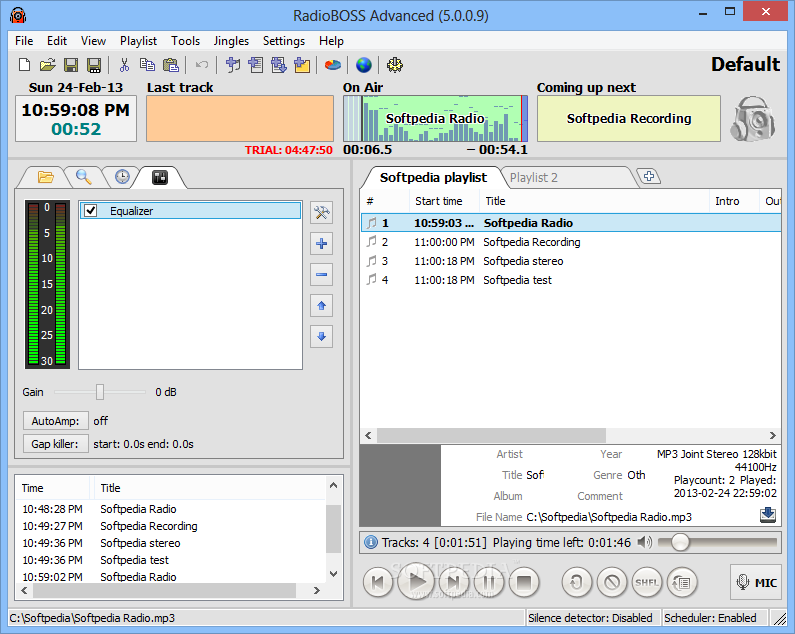The height and width of the screenshot is (634, 795).
Task: Adjust the Gain slider handle
Action: click(x=100, y=392)
